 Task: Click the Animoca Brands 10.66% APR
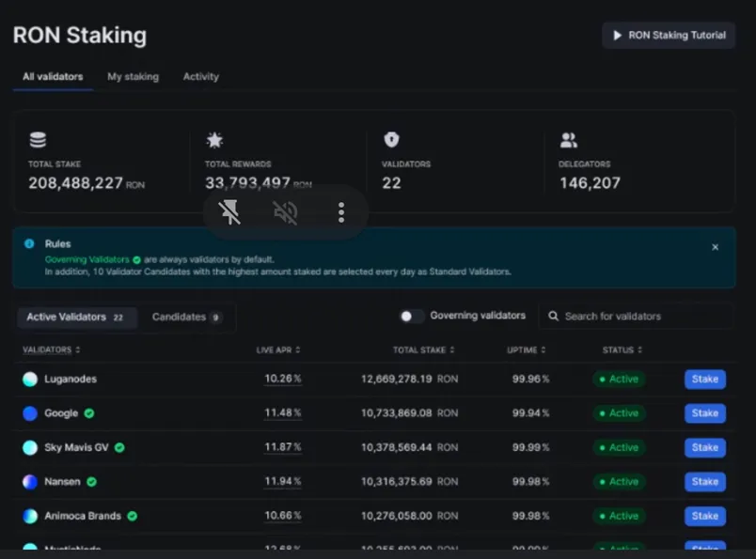[282, 516]
